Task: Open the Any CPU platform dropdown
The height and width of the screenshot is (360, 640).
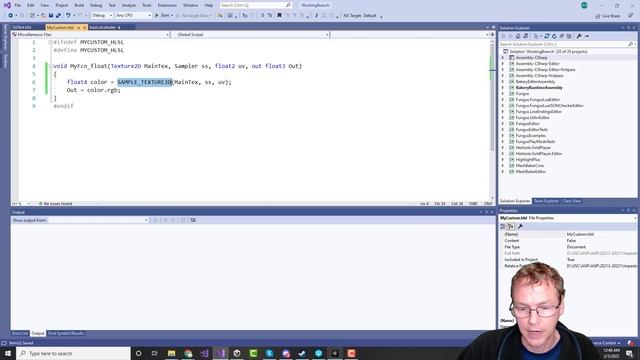Action: pos(133,16)
